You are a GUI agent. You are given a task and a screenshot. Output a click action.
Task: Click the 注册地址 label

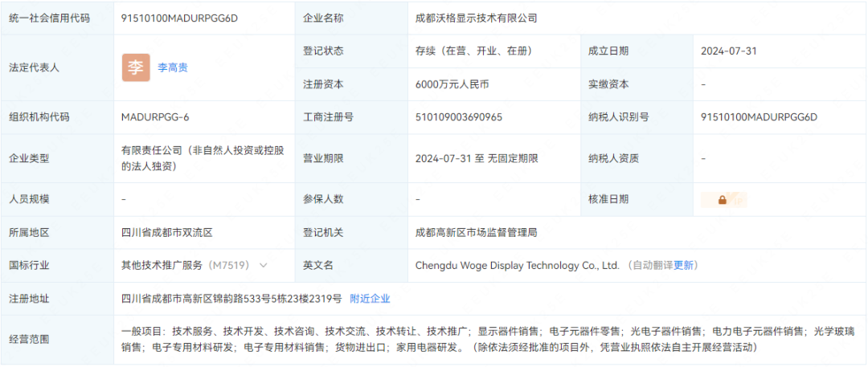30,299
